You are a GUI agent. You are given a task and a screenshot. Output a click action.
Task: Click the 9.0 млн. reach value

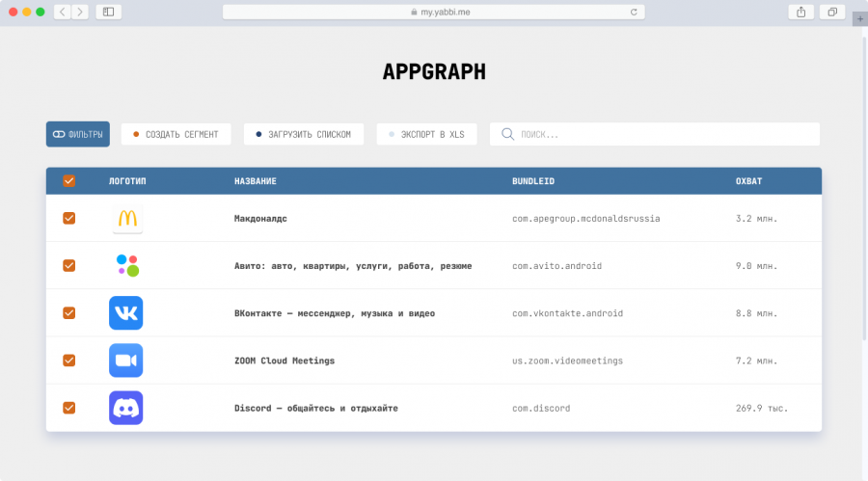(756, 266)
